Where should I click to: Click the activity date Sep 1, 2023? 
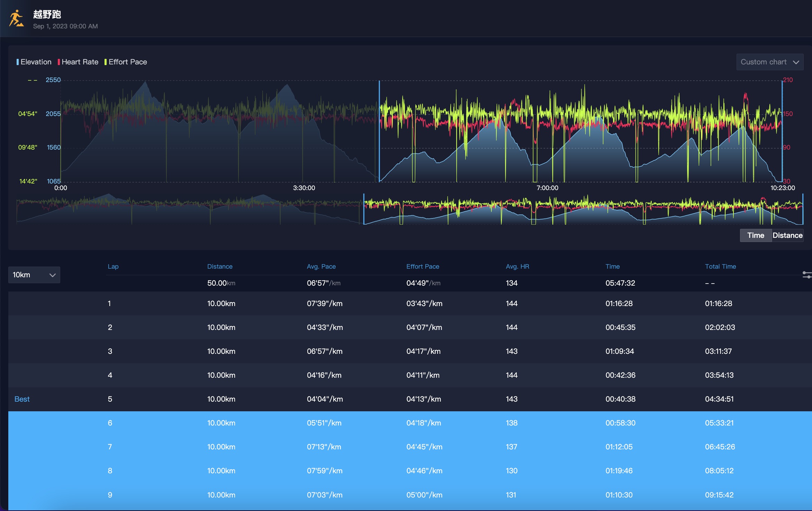(x=65, y=26)
